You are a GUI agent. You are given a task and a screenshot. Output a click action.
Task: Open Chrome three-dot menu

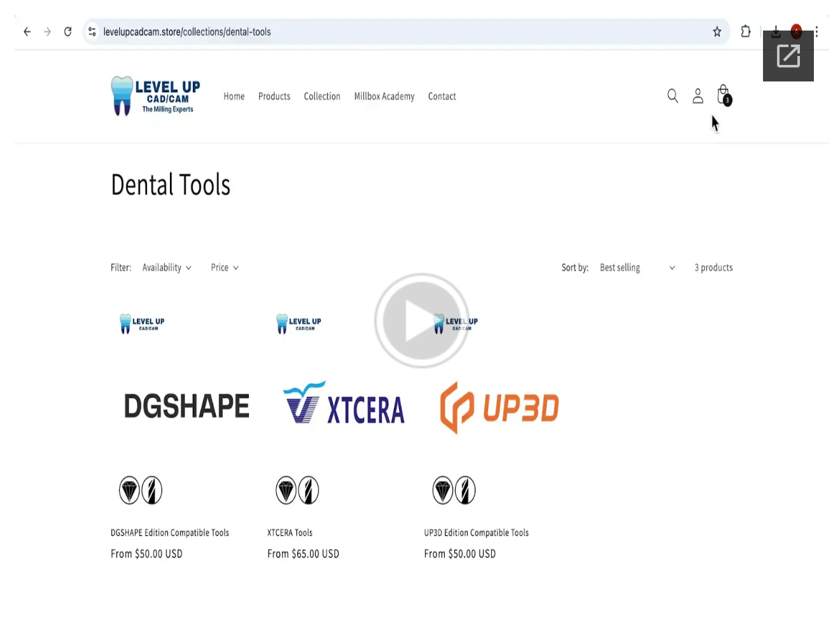pos(816,32)
